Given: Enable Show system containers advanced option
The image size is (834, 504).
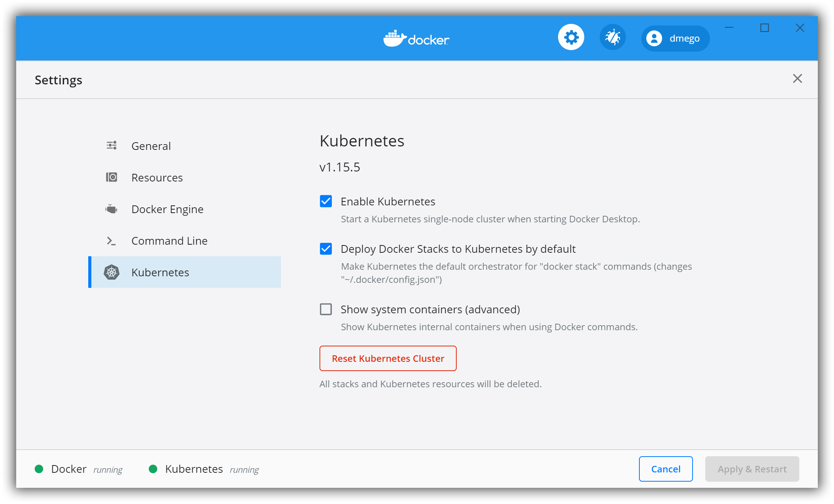Looking at the screenshot, I should [x=326, y=309].
